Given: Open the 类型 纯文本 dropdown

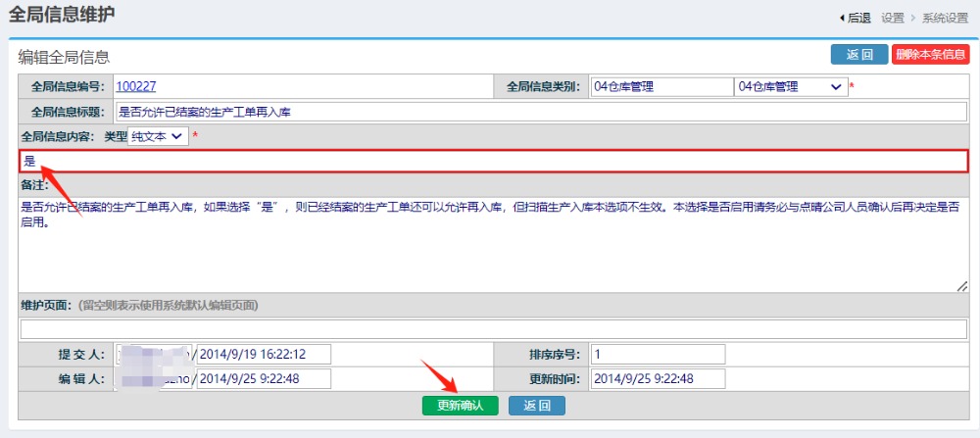Looking at the screenshot, I should click(x=159, y=136).
